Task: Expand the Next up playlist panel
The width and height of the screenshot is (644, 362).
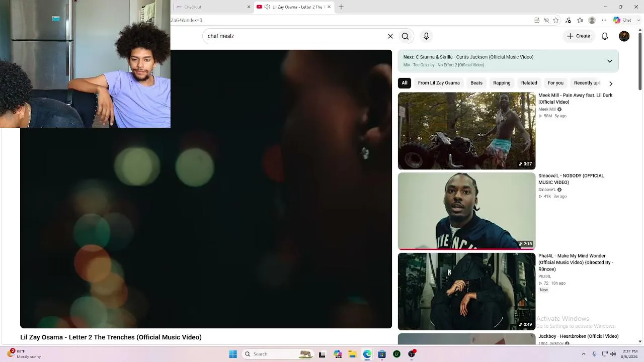Action: (x=609, y=61)
